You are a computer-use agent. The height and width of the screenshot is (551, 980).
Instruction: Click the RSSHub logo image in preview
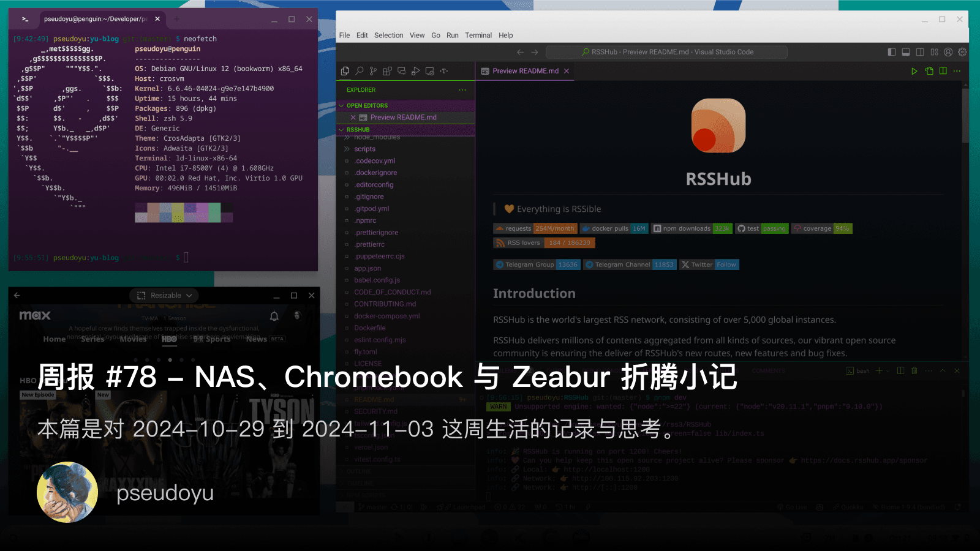(718, 126)
